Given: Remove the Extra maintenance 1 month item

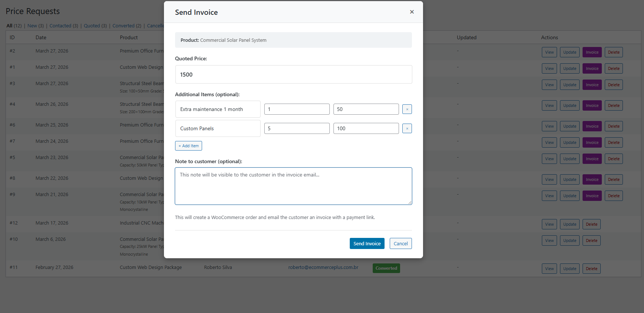Looking at the screenshot, I should (407, 109).
